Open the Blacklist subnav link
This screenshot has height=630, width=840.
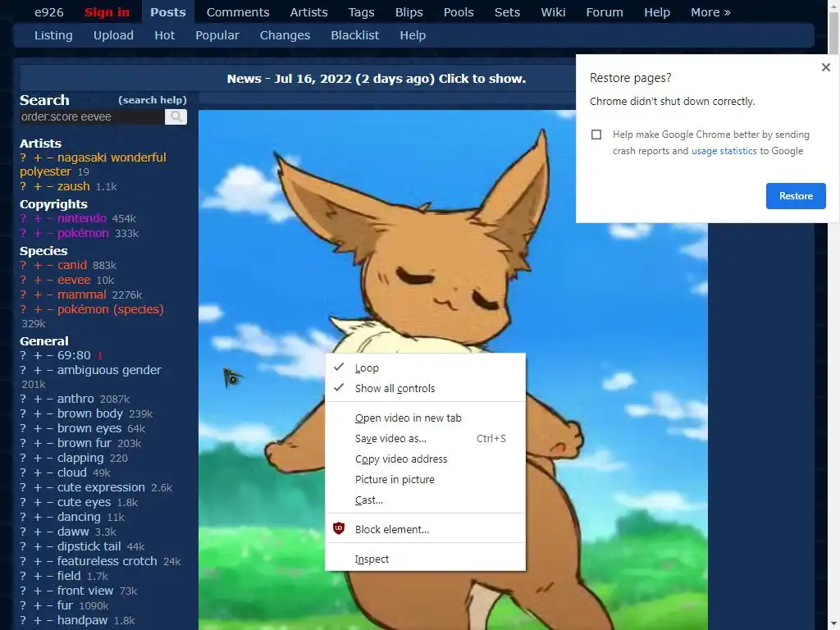[354, 35]
